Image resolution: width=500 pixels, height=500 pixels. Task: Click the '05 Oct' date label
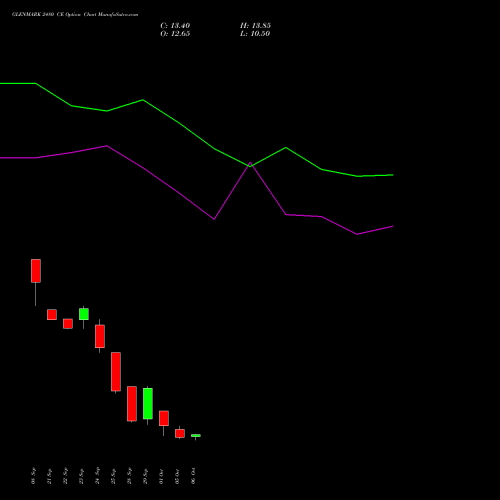177,476
